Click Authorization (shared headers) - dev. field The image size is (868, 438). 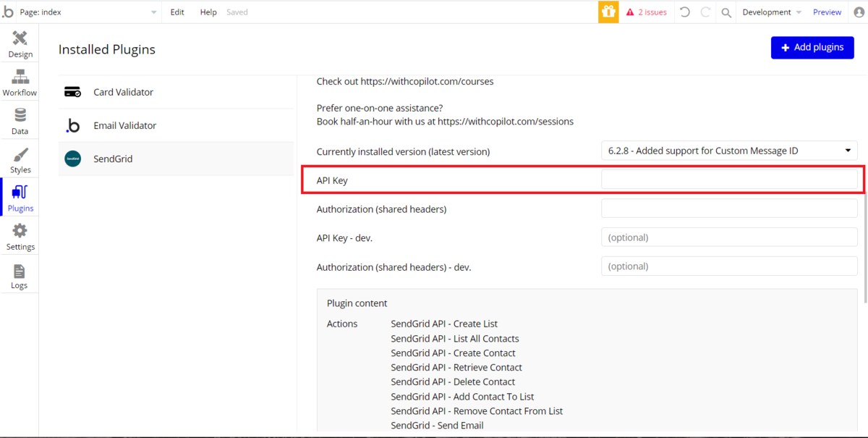pos(729,266)
